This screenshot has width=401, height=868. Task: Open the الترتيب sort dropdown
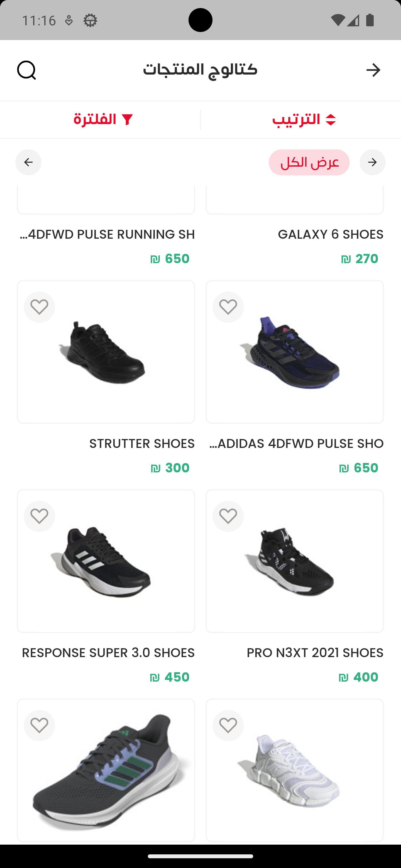click(x=304, y=120)
